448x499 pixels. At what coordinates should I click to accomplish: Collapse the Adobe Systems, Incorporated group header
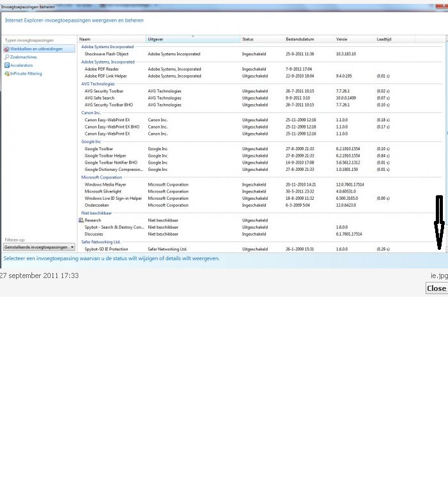point(108,62)
